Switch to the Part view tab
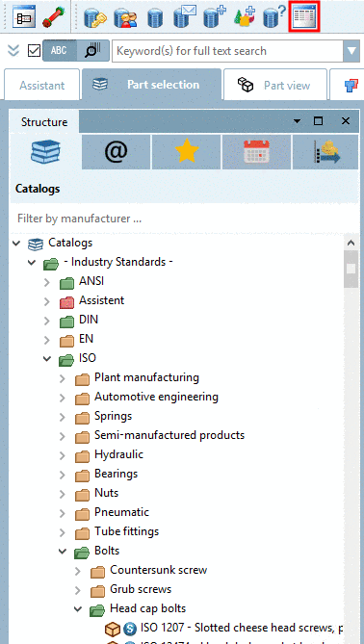 coord(275,85)
